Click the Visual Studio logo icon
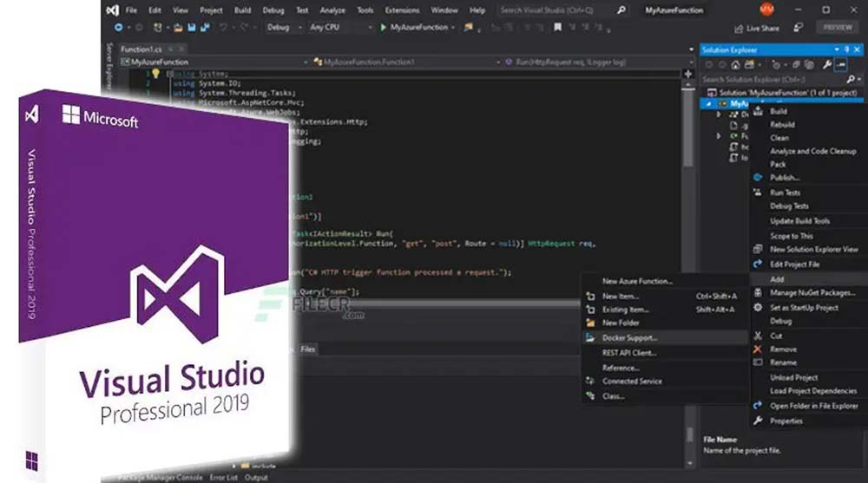Image resolution: width=868 pixels, height=483 pixels. 112,10
